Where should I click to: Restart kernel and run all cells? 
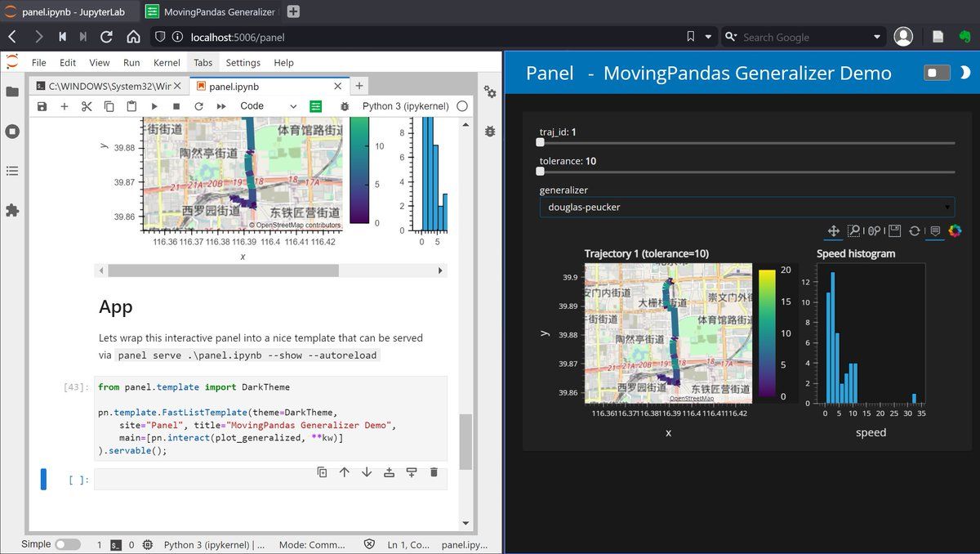tap(220, 106)
